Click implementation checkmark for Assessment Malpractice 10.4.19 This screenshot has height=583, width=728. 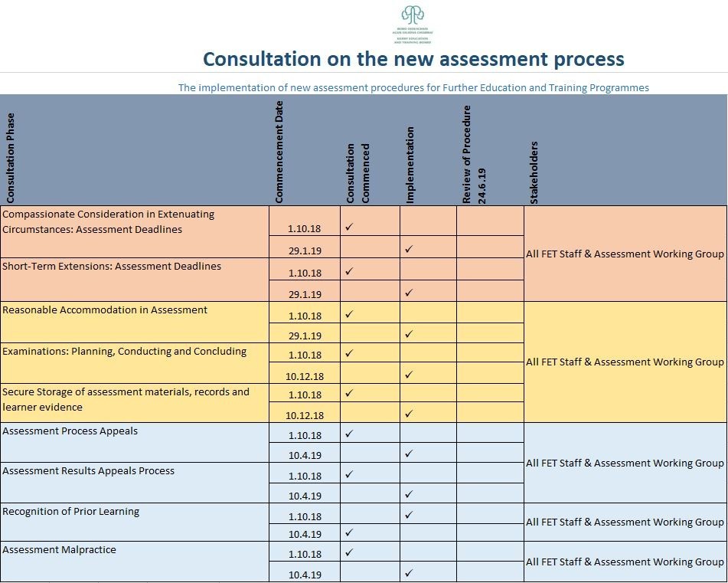[x=409, y=573]
